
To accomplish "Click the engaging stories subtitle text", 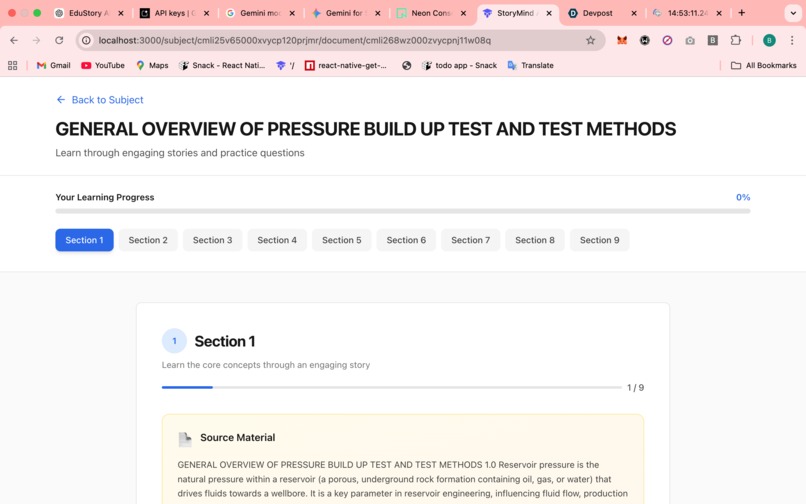I will (x=180, y=153).
